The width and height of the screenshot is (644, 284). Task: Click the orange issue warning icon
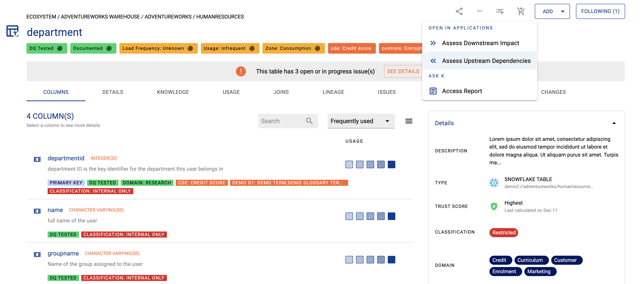pos(241,71)
